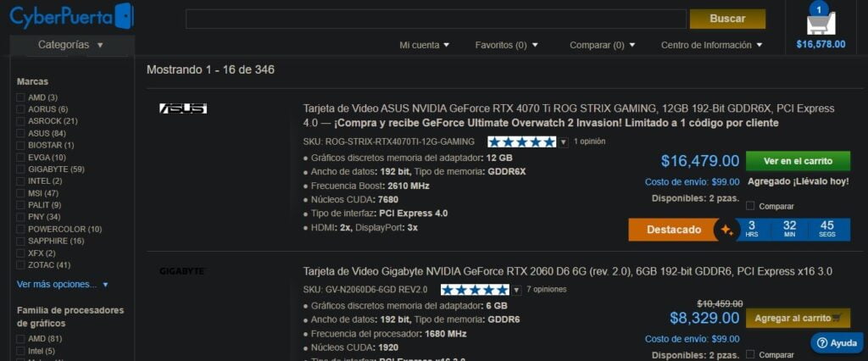Click the struck-through $10,459.00 price
This screenshot has width=868, height=361.
point(719,303)
